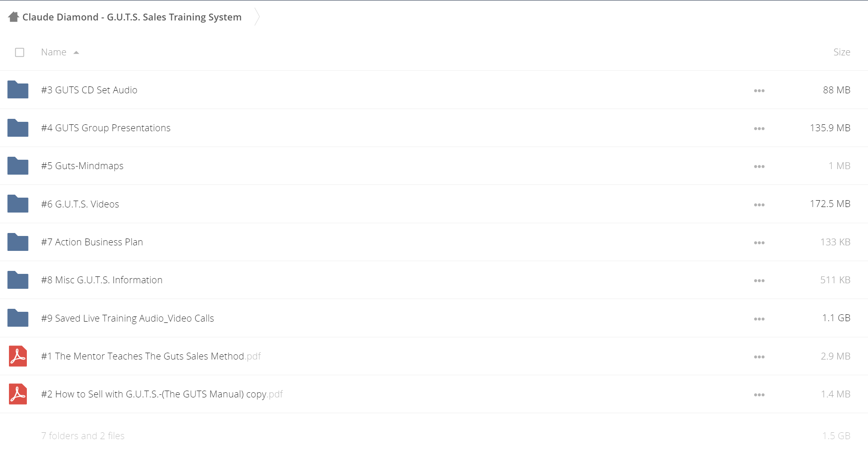
Task: Open more options for #3 GUTS CD Set Audio
Action: [759, 91]
